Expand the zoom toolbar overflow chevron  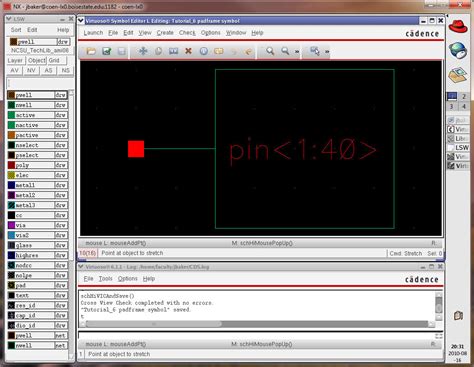pos(297,51)
